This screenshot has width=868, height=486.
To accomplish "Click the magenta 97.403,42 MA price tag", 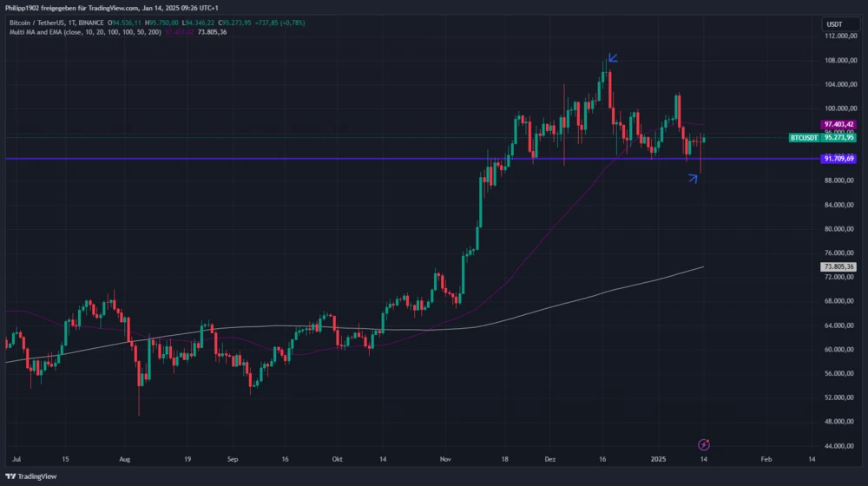I will coord(838,125).
